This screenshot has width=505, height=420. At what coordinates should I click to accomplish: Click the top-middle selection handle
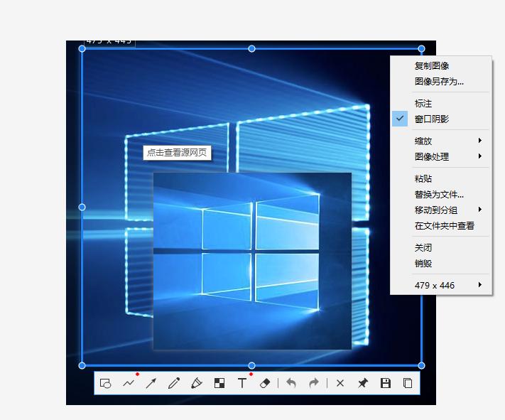pyautogui.click(x=252, y=48)
